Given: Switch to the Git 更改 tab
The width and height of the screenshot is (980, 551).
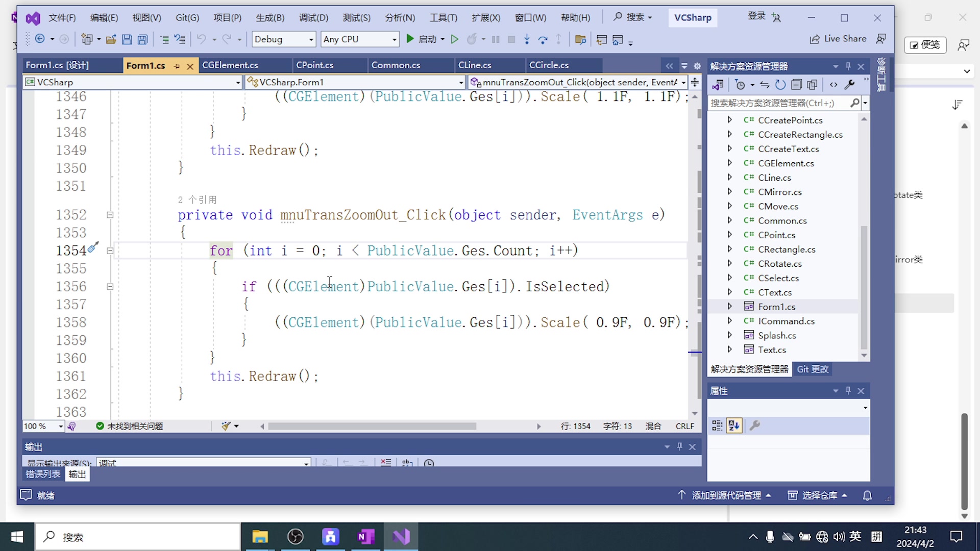Looking at the screenshot, I should (x=813, y=369).
